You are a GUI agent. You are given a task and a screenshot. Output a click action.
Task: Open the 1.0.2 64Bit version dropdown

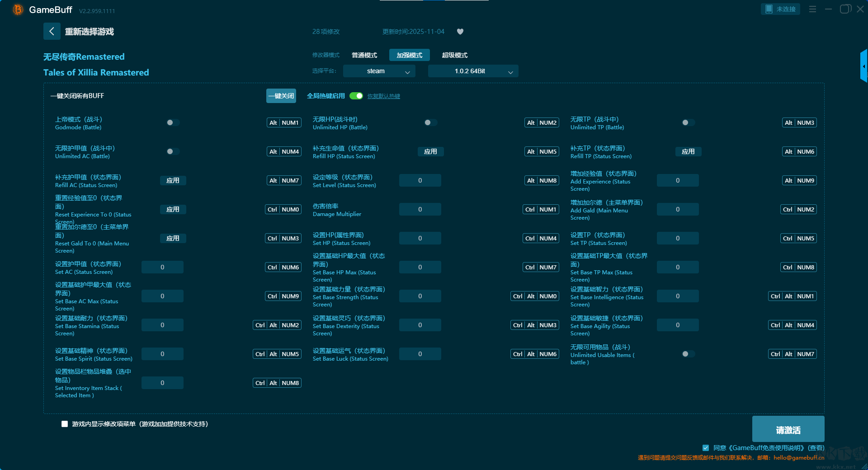point(473,71)
